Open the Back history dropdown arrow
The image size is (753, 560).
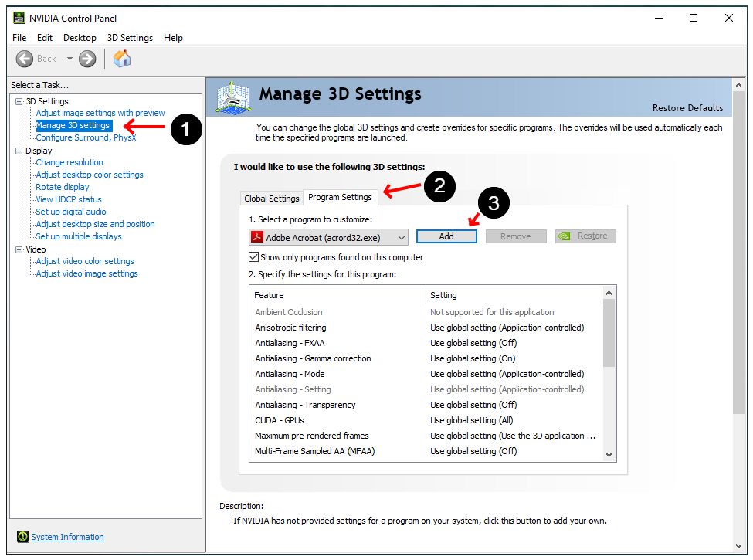point(70,59)
